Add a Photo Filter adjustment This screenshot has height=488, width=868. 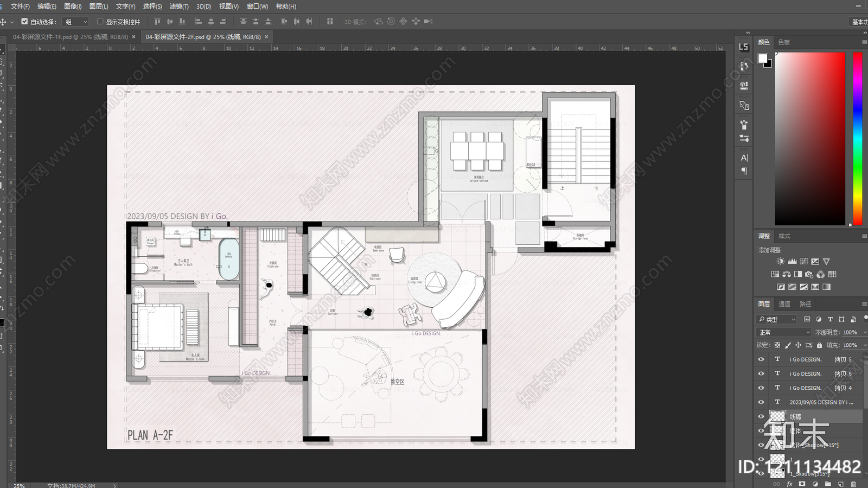(809, 274)
